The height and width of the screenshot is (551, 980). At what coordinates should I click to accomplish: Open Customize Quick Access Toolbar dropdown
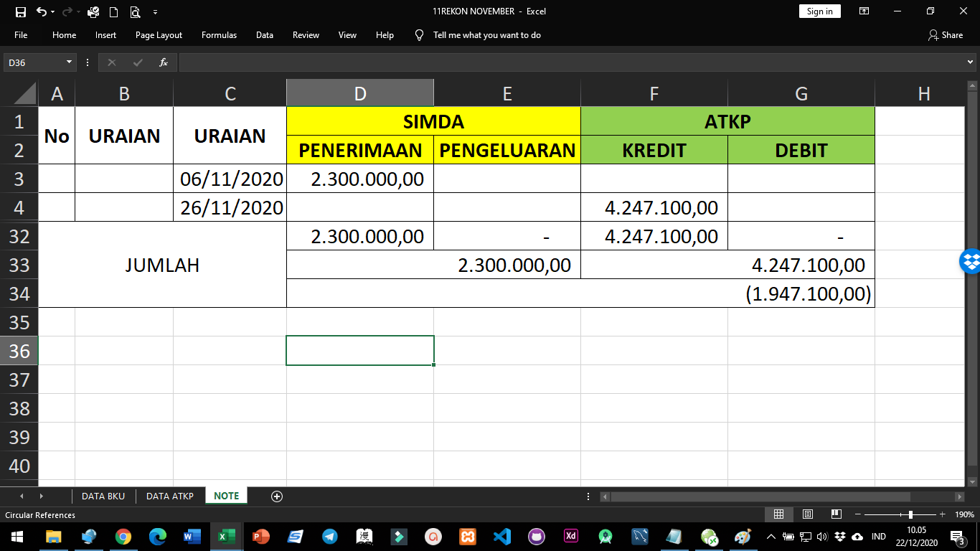point(156,11)
